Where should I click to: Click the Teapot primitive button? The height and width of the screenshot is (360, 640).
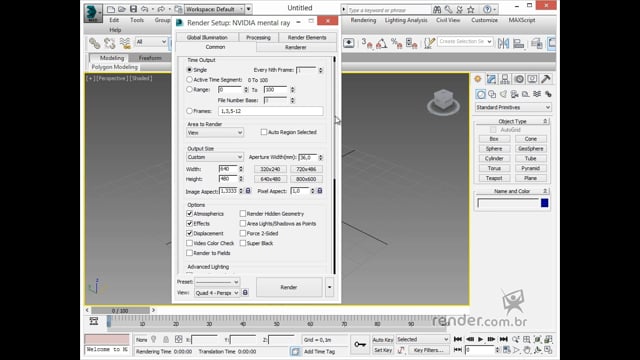(494, 178)
